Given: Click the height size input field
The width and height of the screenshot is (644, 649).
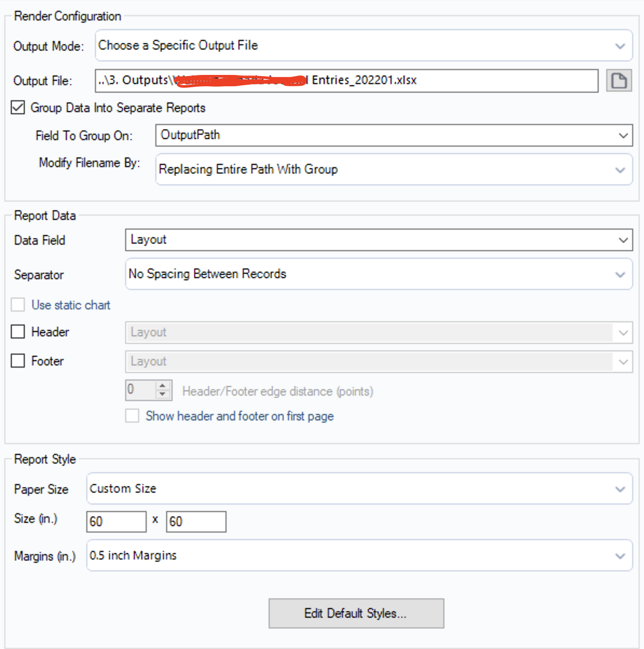Looking at the screenshot, I should 196,522.
